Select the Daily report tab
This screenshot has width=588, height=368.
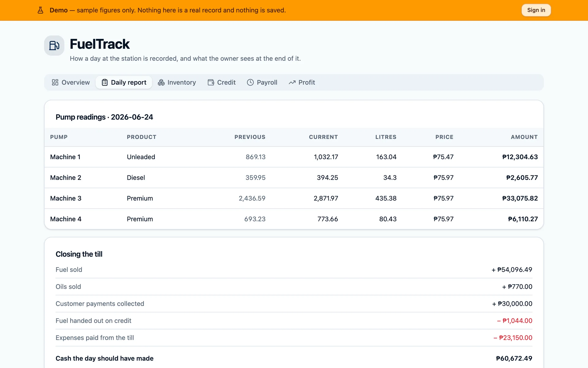point(124,82)
